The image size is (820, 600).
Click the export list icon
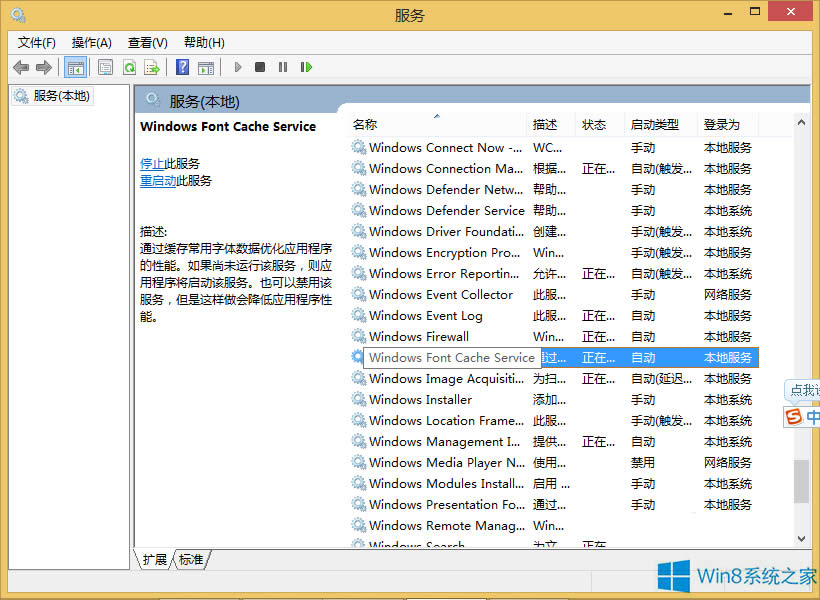point(152,67)
